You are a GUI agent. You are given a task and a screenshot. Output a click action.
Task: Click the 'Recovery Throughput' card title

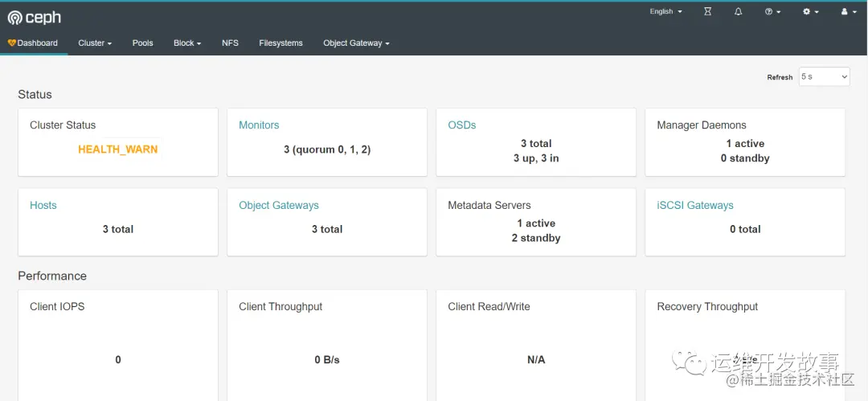pos(707,307)
